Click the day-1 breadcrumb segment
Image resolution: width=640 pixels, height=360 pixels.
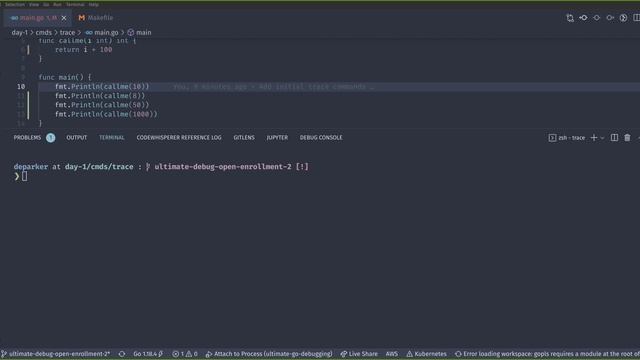coord(20,33)
